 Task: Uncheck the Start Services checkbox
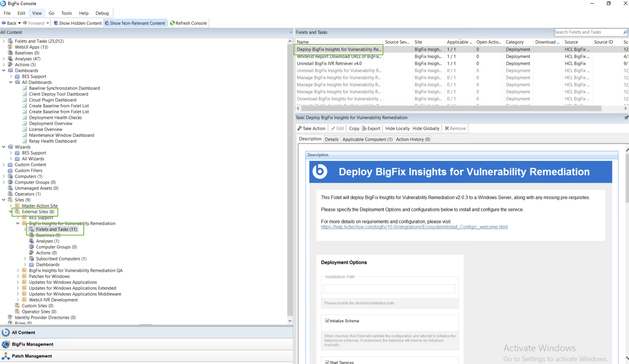(327, 362)
